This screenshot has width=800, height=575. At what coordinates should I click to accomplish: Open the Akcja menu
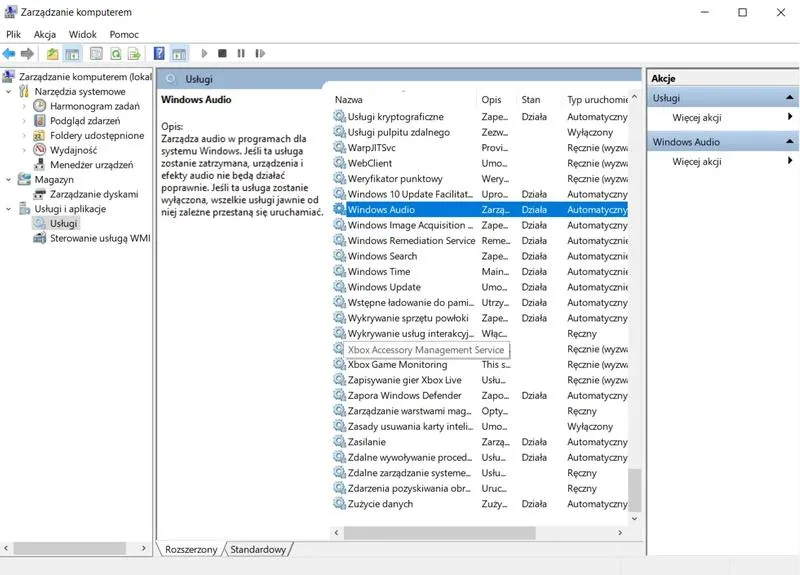tap(45, 34)
